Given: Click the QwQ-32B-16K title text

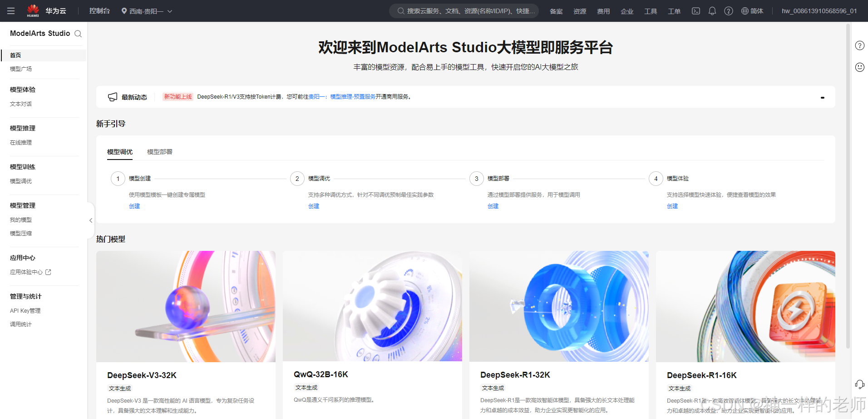Looking at the screenshot, I should tap(321, 374).
